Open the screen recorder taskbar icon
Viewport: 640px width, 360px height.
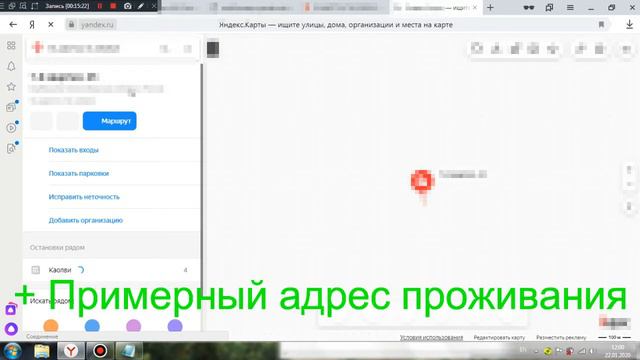pyautogui.click(x=100, y=351)
